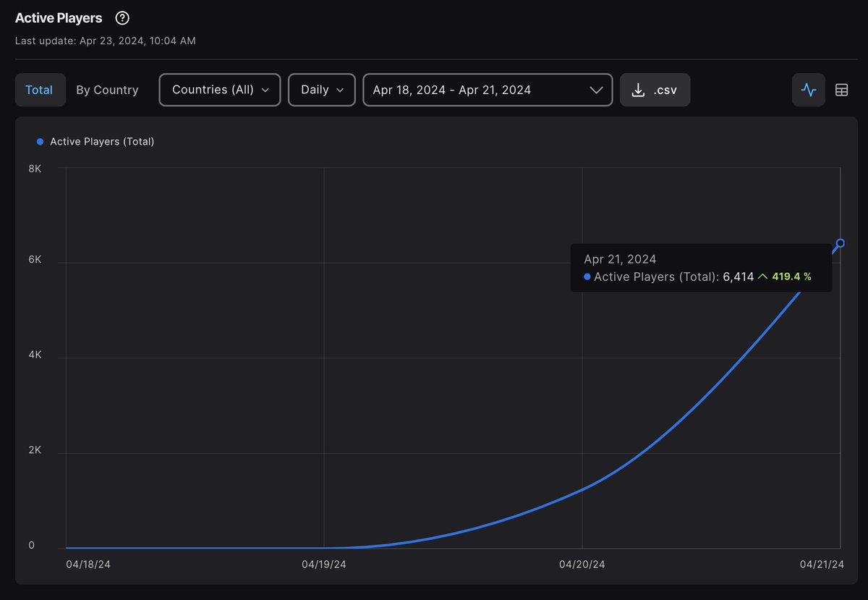Click the blue legend dot for Active Players
The width and height of the screenshot is (868, 600).
click(41, 142)
